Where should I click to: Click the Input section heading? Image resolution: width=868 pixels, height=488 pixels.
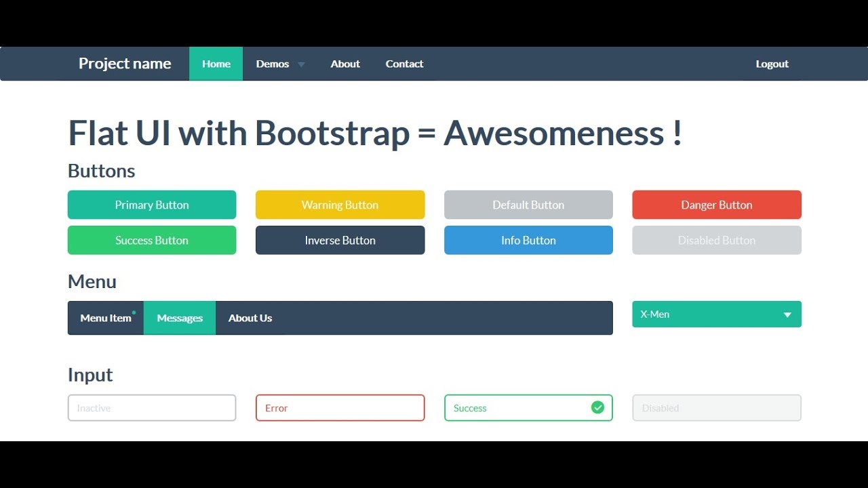coord(90,375)
